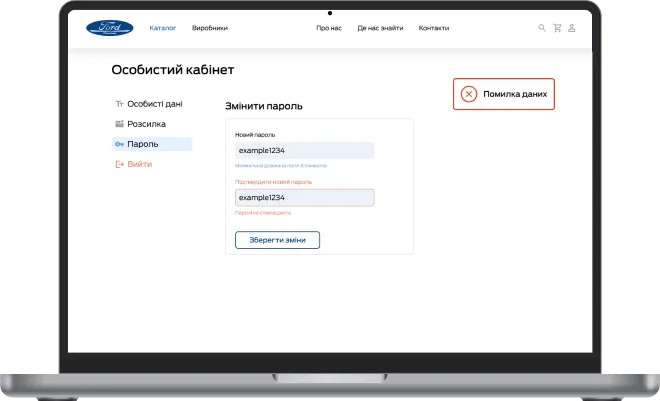Click the error X icon in notification
Viewport: 660px width, 401px height.
(468, 94)
